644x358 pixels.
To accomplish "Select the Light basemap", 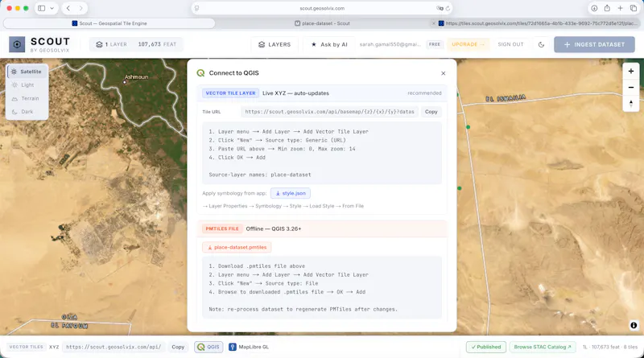I will [x=27, y=85].
